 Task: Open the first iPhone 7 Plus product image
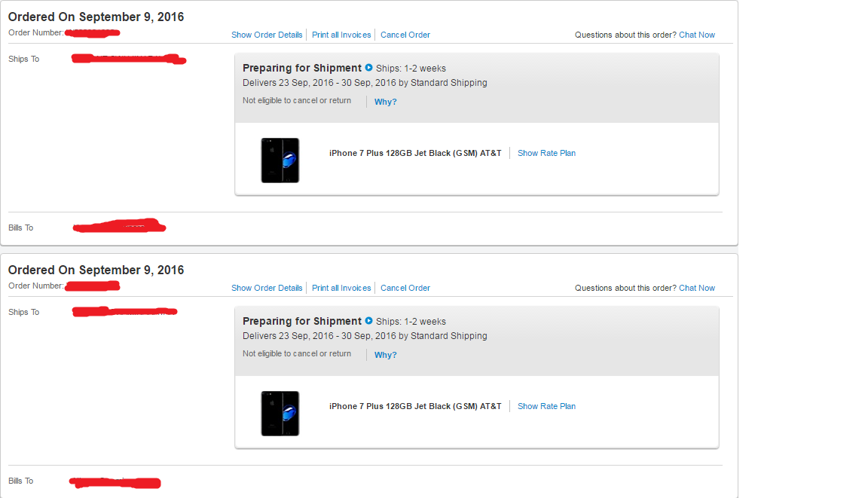(280, 160)
